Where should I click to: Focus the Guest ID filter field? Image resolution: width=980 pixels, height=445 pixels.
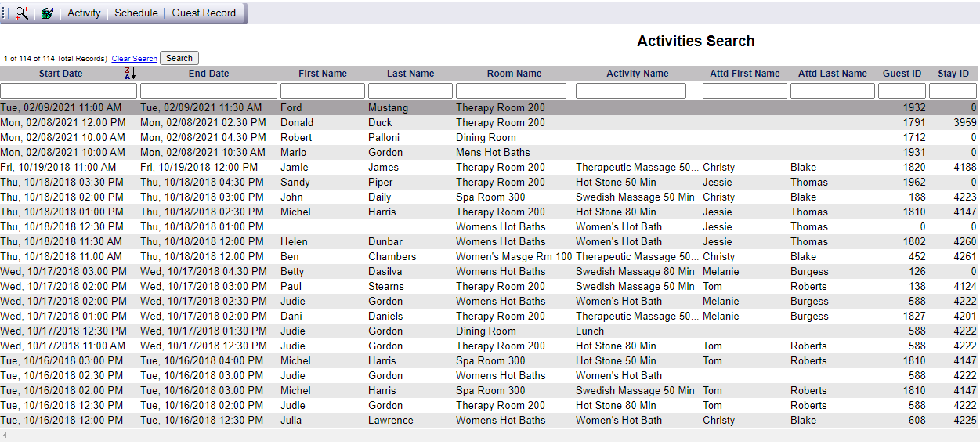[x=902, y=91]
